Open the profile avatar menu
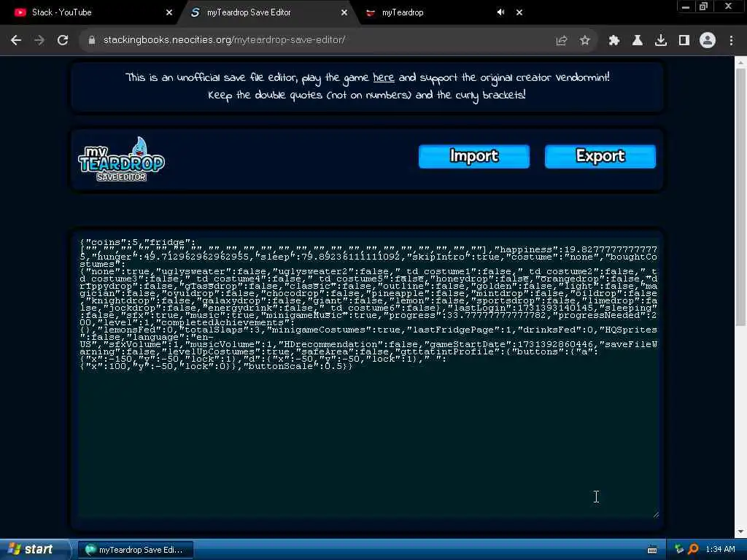747x560 pixels. [x=708, y=41]
